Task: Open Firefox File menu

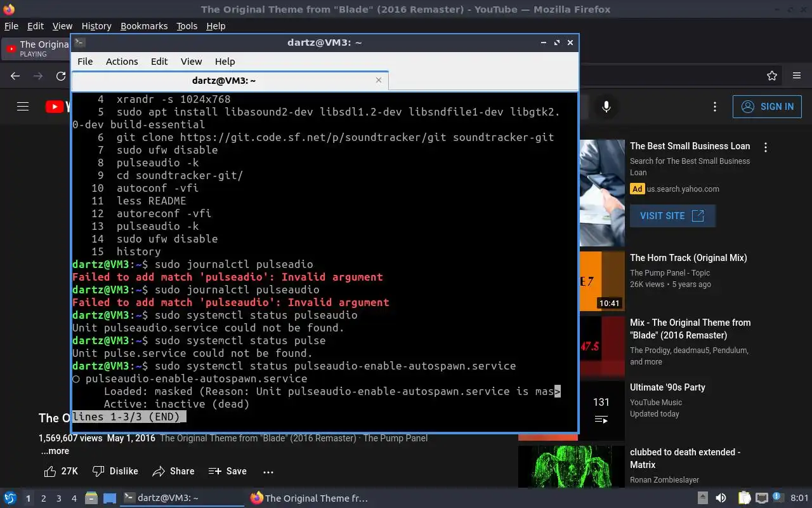Action: 11,26
